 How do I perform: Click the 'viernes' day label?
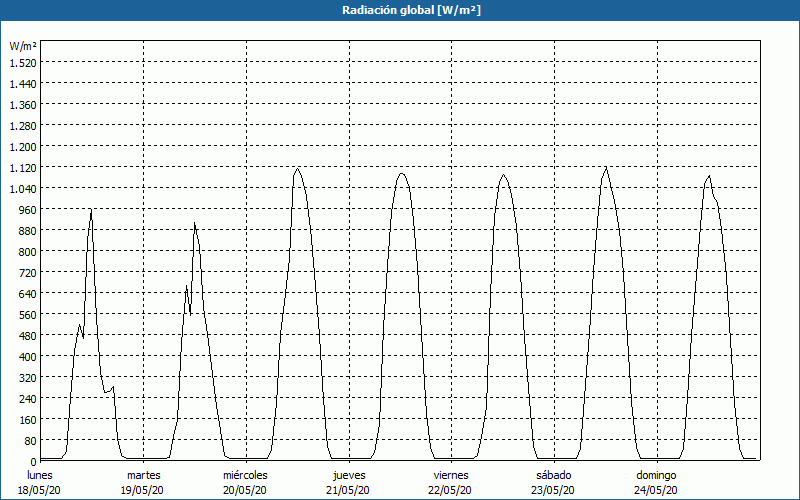tap(451, 474)
